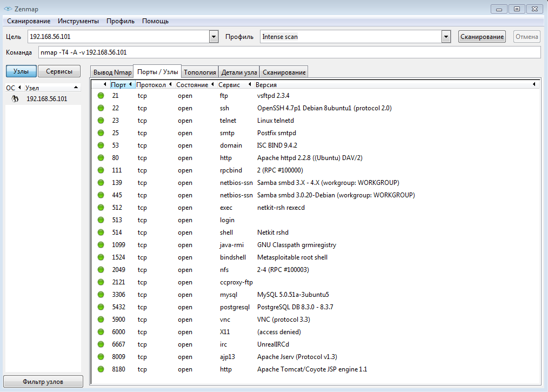Open the Инструменты menu

click(78, 21)
